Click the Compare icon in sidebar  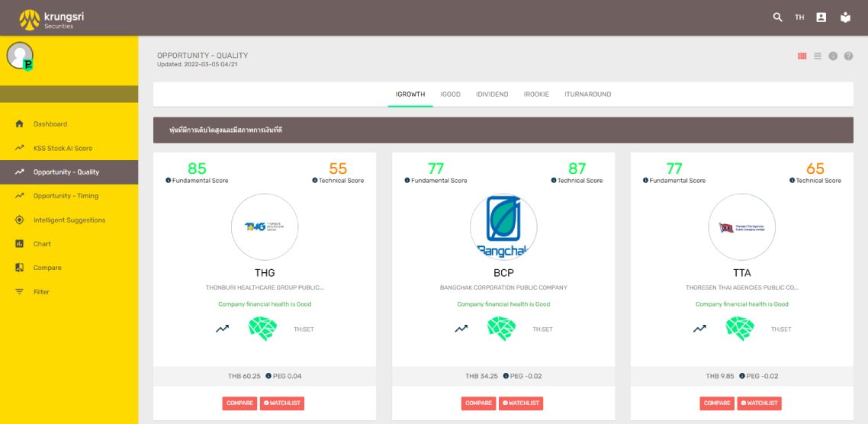tap(19, 268)
